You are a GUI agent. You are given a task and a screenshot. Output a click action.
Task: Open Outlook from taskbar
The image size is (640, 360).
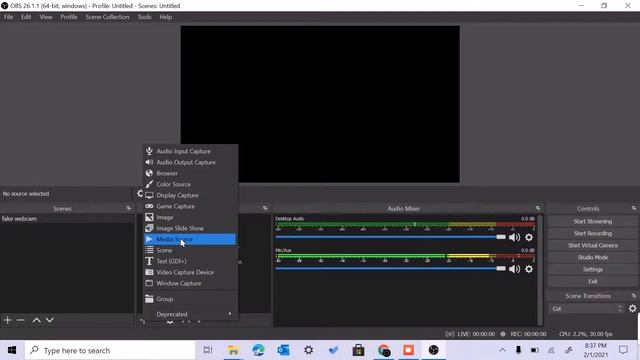tap(283, 350)
